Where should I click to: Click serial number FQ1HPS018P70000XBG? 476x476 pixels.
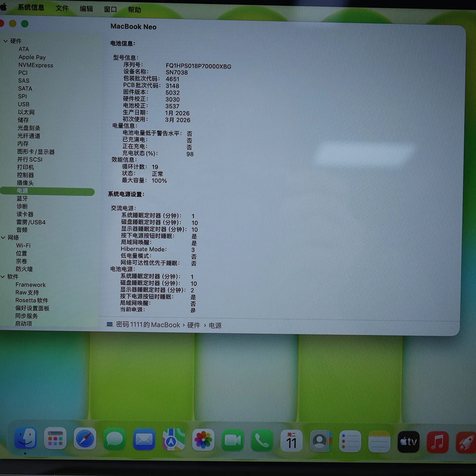click(x=198, y=66)
